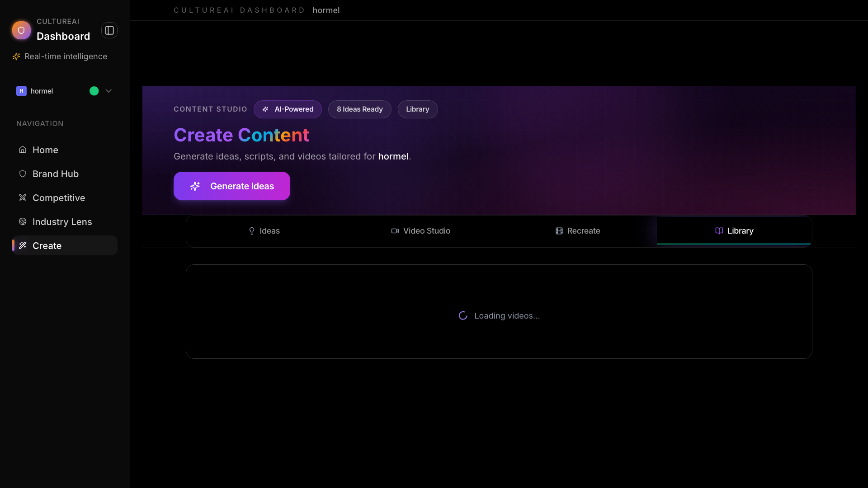Open Brand Hub via its shield icon
The height and width of the screenshot is (488, 868).
[x=22, y=174]
